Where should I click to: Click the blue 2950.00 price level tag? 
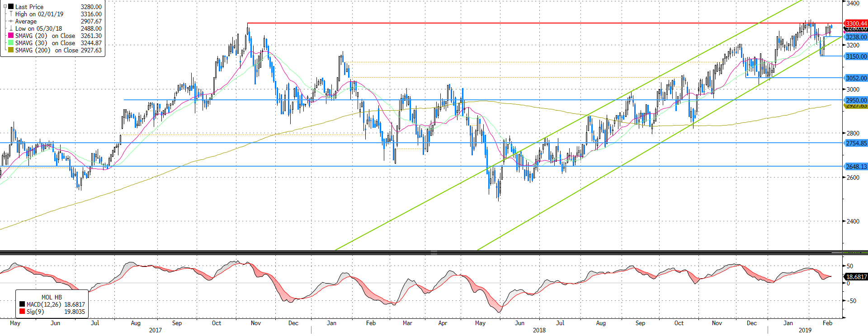tap(856, 100)
